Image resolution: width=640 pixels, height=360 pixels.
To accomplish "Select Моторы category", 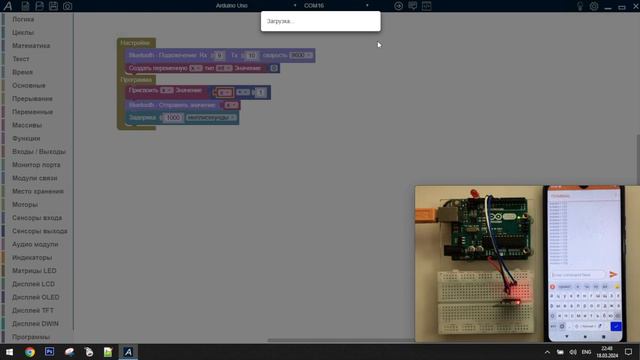I will pyautogui.click(x=25, y=204).
